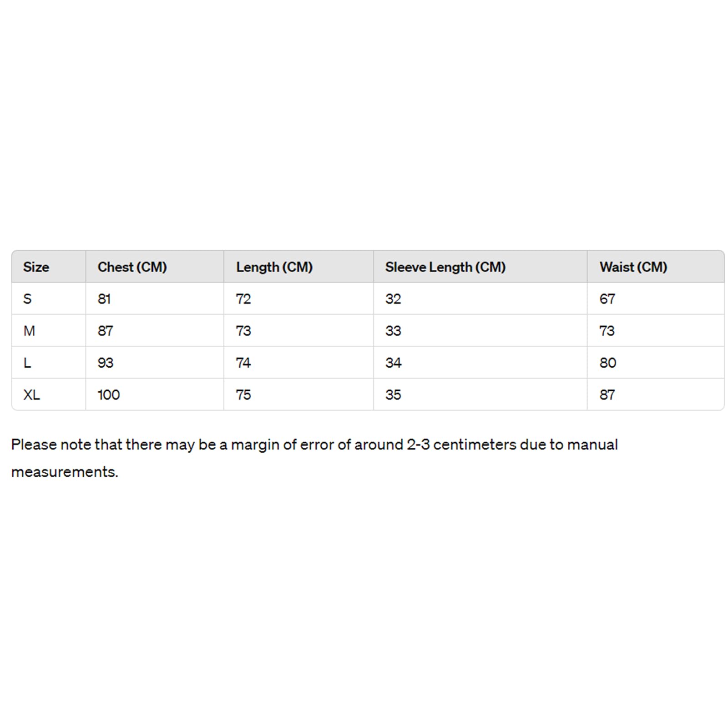Image resolution: width=728 pixels, height=728 pixels.
Task: Click the M size row label
Action: click(x=29, y=331)
